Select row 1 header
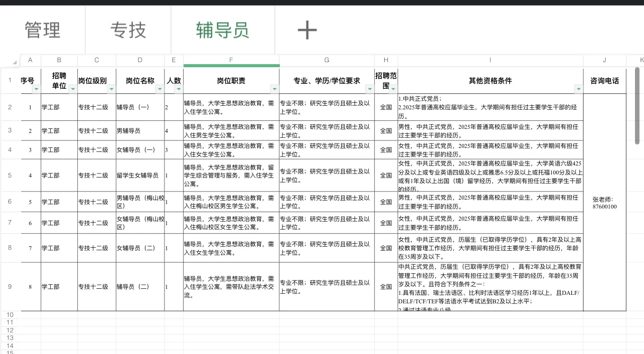This screenshot has width=644, height=354. point(10,80)
